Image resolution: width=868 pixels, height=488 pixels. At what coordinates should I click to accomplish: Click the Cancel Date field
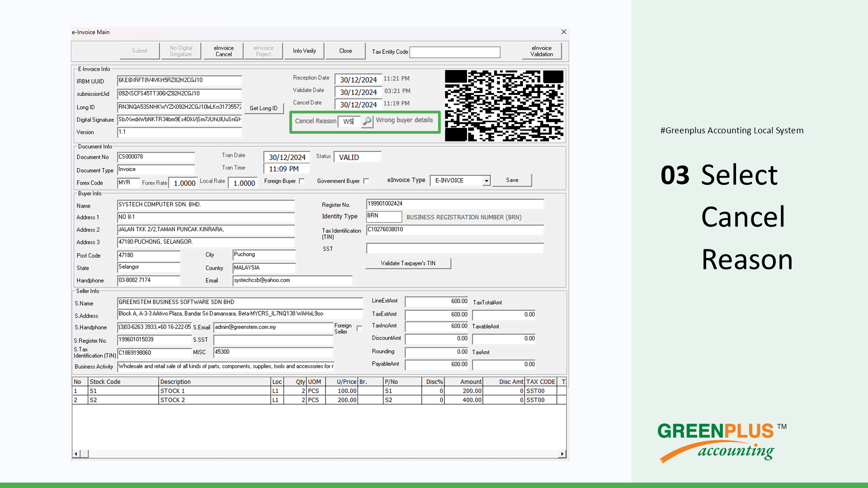359,104
